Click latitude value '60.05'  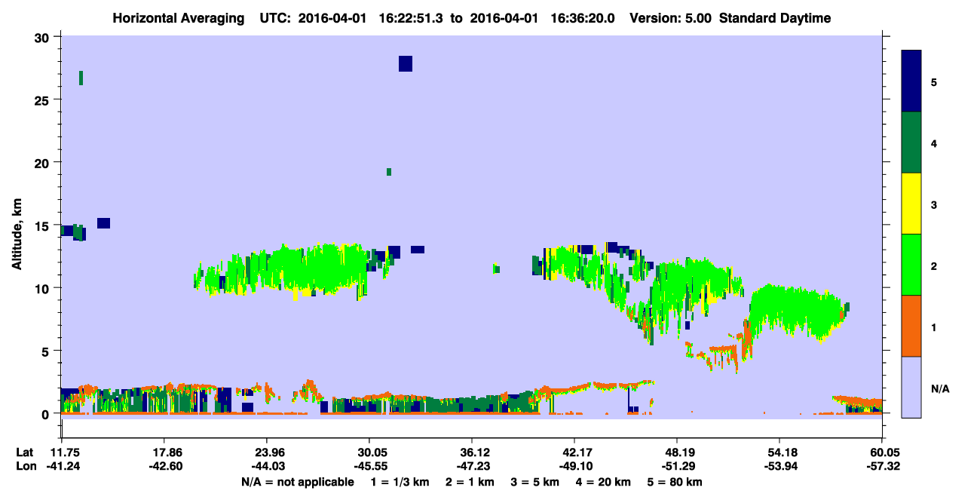pos(882,452)
